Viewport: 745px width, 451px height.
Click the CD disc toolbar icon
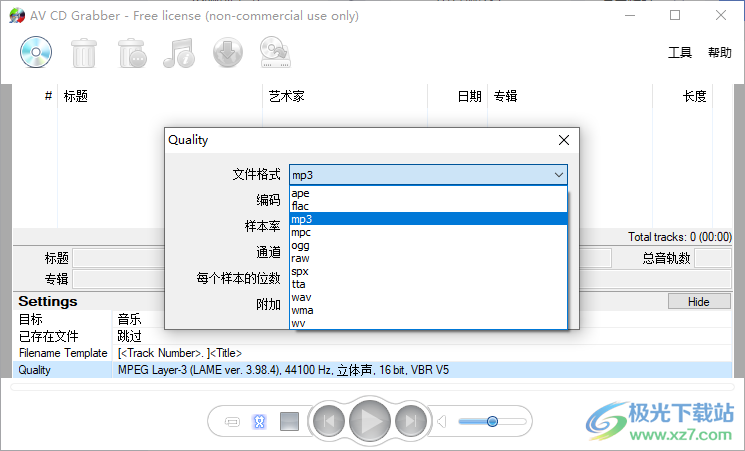tap(36, 52)
